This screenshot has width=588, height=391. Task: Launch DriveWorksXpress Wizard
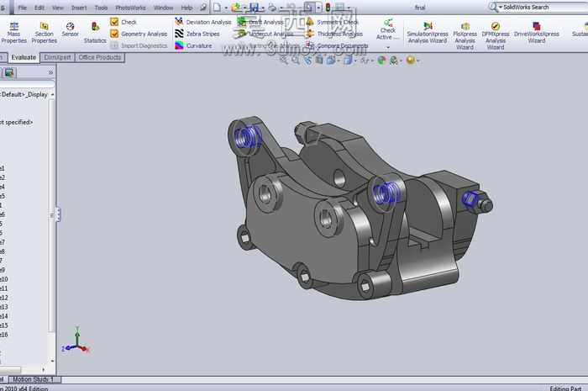[537, 33]
